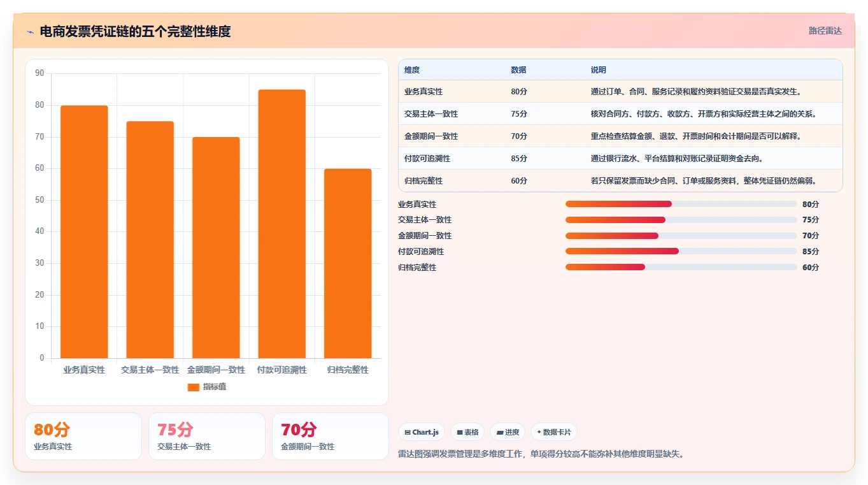This screenshot has height=485, width=868.
Task: Click description starting 核对合同方
Action: click(x=704, y=114)
